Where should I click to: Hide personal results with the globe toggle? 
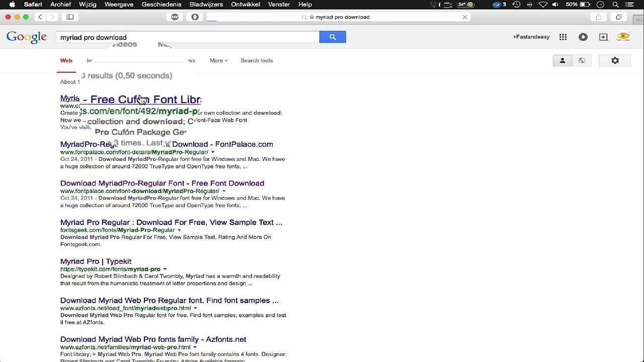(x=582, y=60)
